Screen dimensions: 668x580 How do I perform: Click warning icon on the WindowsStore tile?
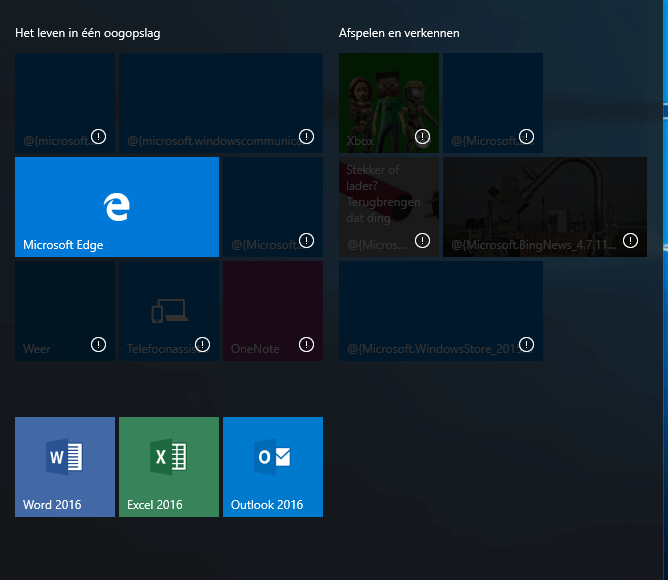click(x=527, y=344)
